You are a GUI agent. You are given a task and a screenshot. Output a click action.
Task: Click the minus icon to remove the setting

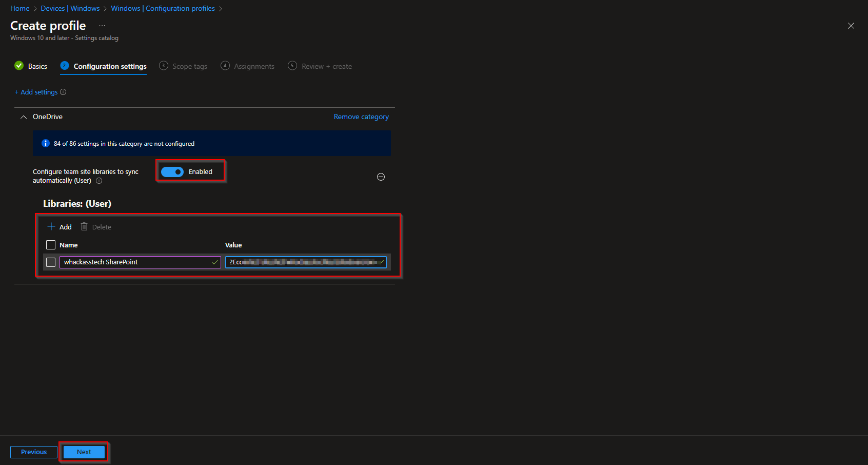point(381,177)
